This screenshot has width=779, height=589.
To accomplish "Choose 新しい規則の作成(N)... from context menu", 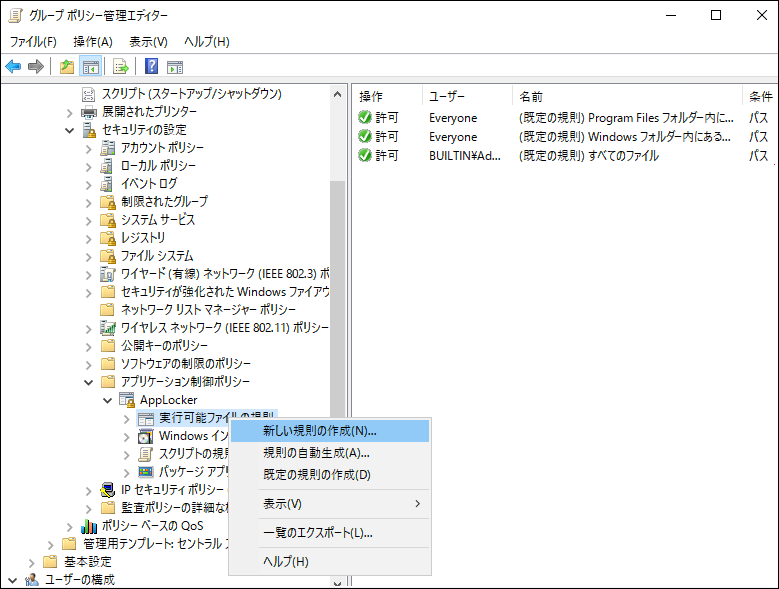I will coord(319,431).
